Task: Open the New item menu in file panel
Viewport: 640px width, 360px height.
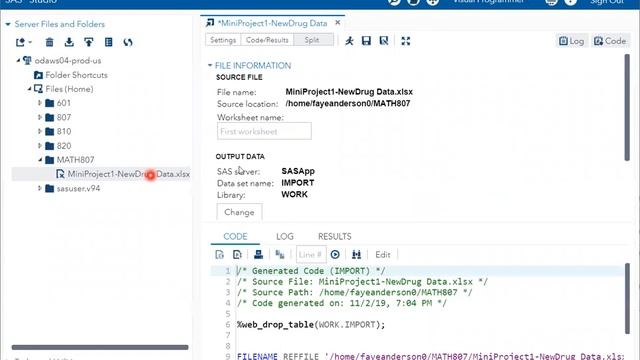Action: [23, 42]
